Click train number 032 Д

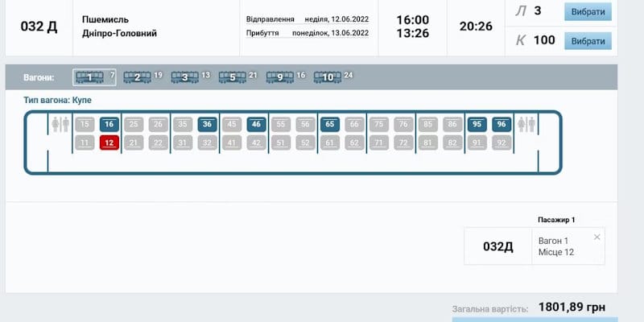pos(39,26)
